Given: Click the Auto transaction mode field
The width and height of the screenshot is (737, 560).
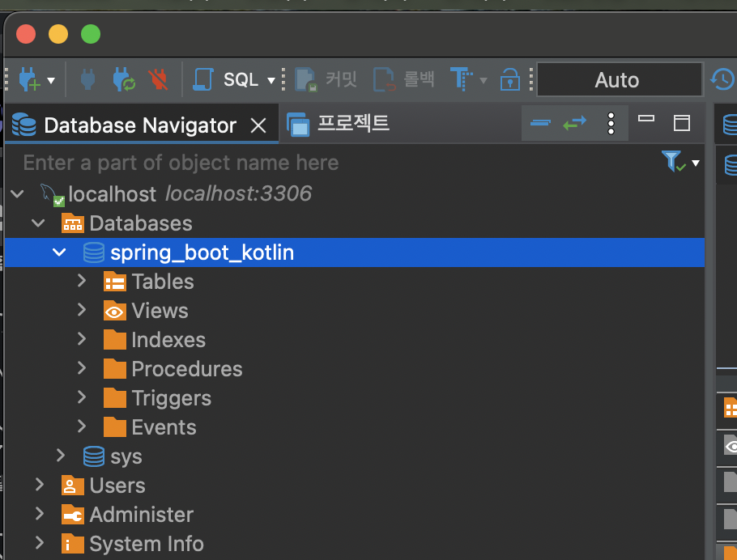Looking at the screenshot, I should (620, 79).
